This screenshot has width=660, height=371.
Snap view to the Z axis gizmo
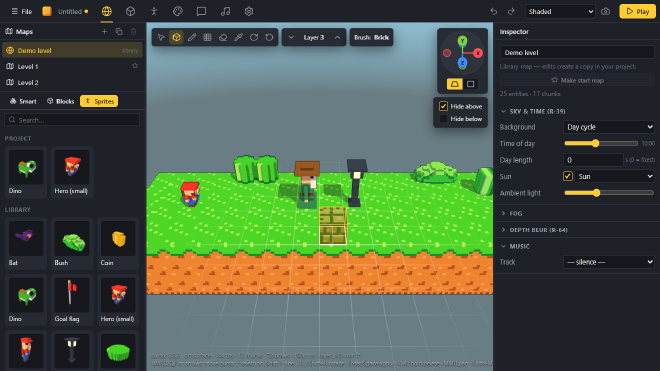pyautogui.click(x=462, y=63)
